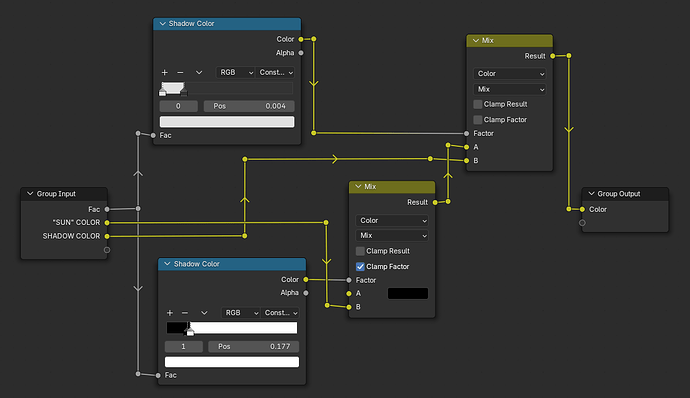Viewport: 690px width, 398px height.
Task: Collapse the bottom Shadow Color node
Action: [167, 264]
